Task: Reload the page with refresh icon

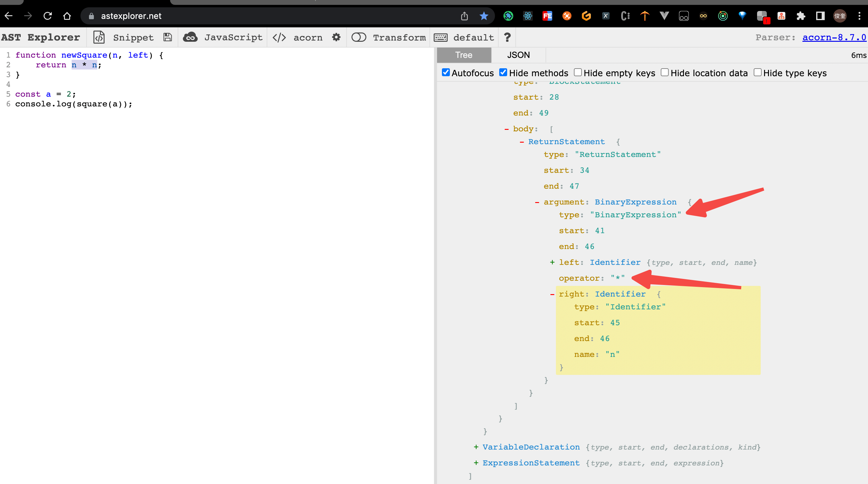Action: (48, 16)
